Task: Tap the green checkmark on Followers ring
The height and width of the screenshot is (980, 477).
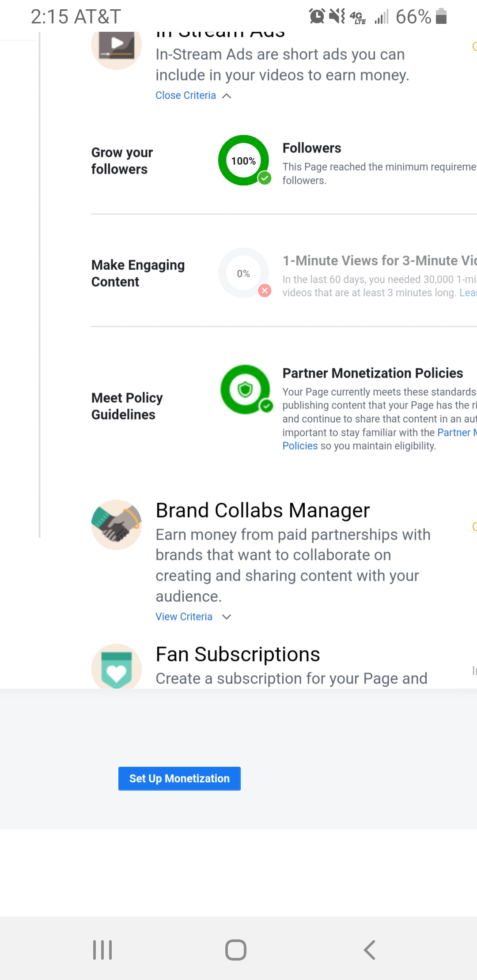Action: pos(265,178)
